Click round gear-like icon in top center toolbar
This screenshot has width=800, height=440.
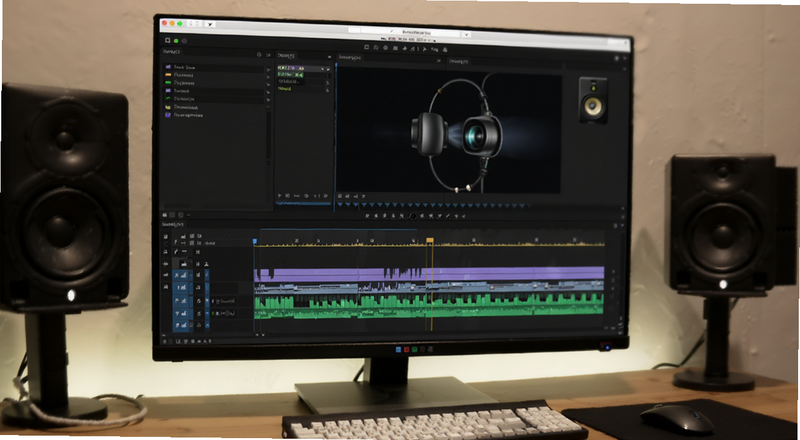(385, 48)
